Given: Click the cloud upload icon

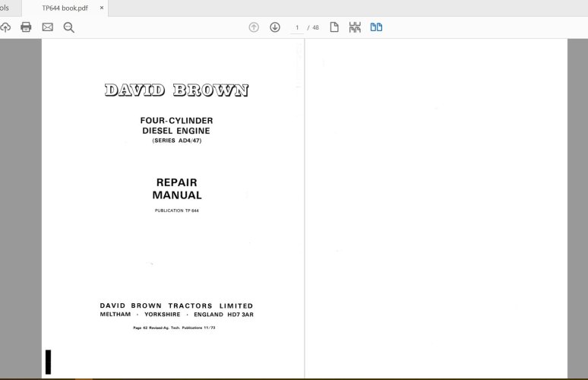Looking at the screenshot, I should [x=5, y=27].
